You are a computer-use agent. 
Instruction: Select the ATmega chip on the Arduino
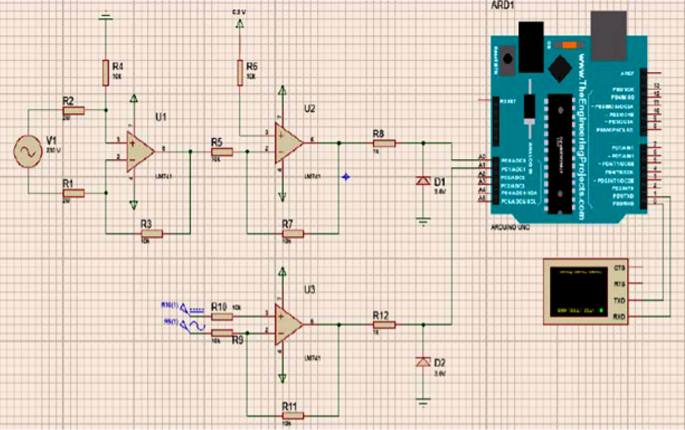(x=560, y=154)
